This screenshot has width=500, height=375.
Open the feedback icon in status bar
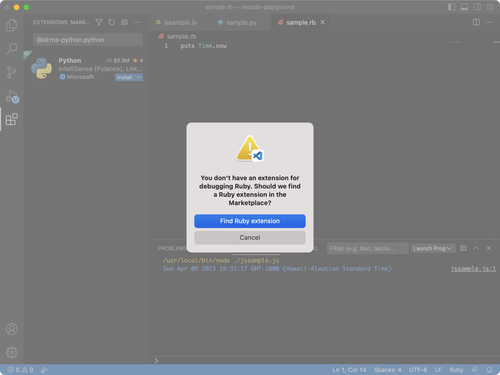tap(475, 370)
